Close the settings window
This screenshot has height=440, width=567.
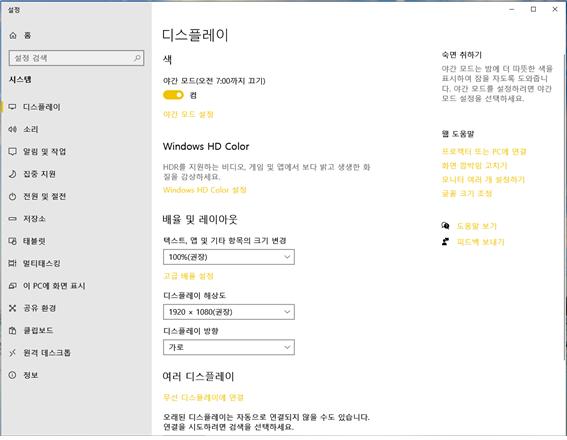coord(555,9)
